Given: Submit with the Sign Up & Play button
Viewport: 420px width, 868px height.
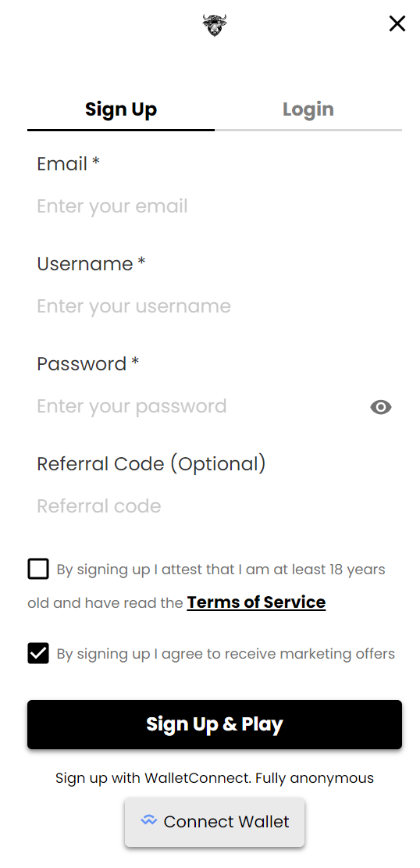Looking at the screenshot, I should click(215, 724).
